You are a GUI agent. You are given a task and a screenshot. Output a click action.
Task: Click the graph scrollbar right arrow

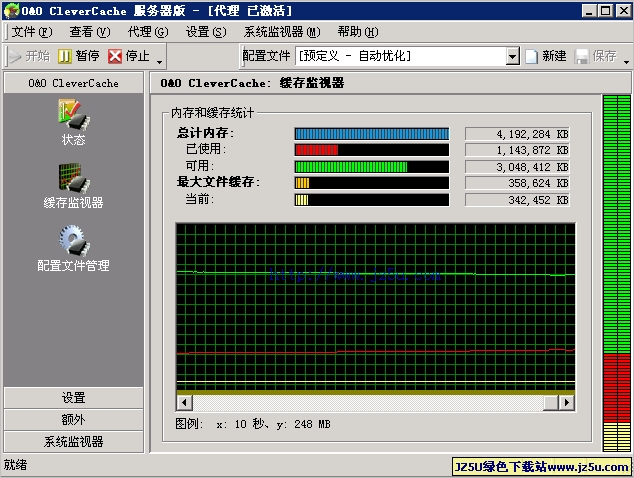pos(566,402)
